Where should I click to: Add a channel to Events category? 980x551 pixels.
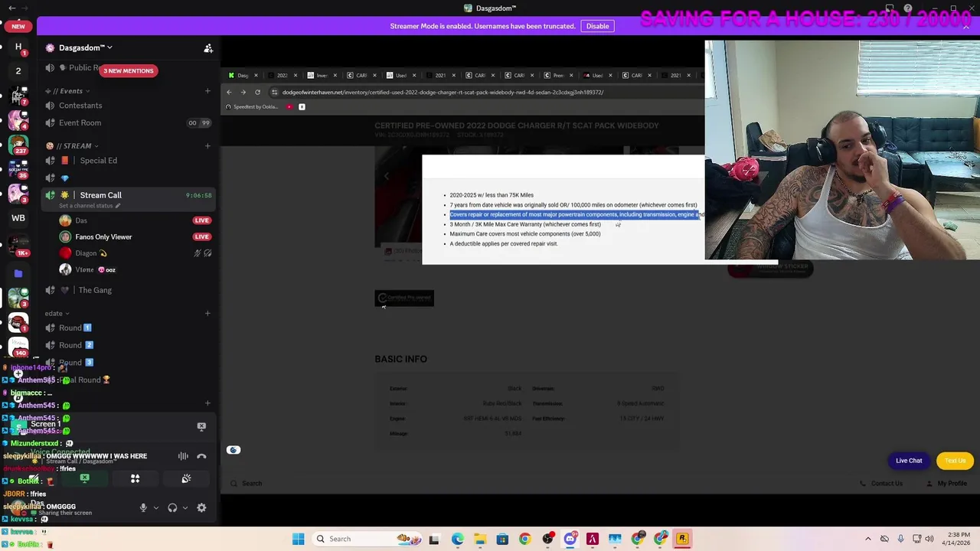(207, 91)
